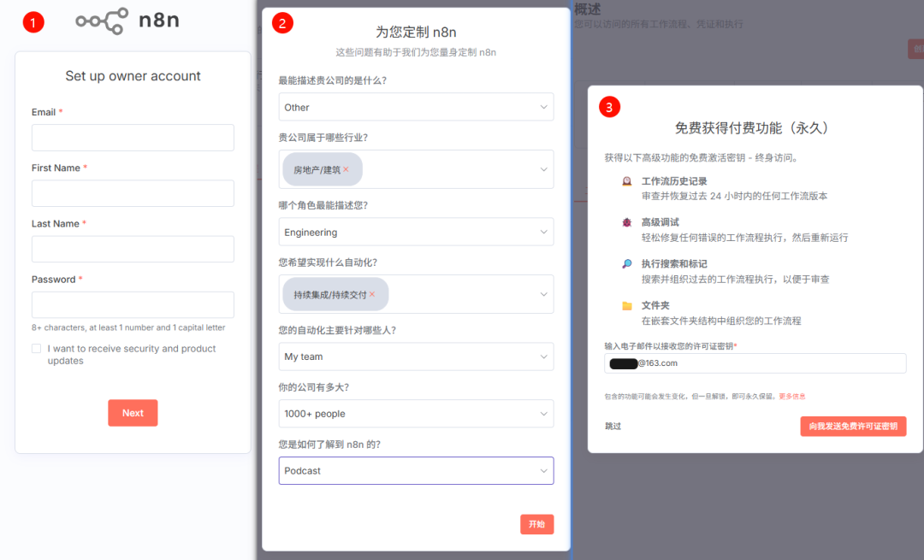Click the n8n logo icon
The width and height of the screenshot is (924, 560).
[102, 21]
